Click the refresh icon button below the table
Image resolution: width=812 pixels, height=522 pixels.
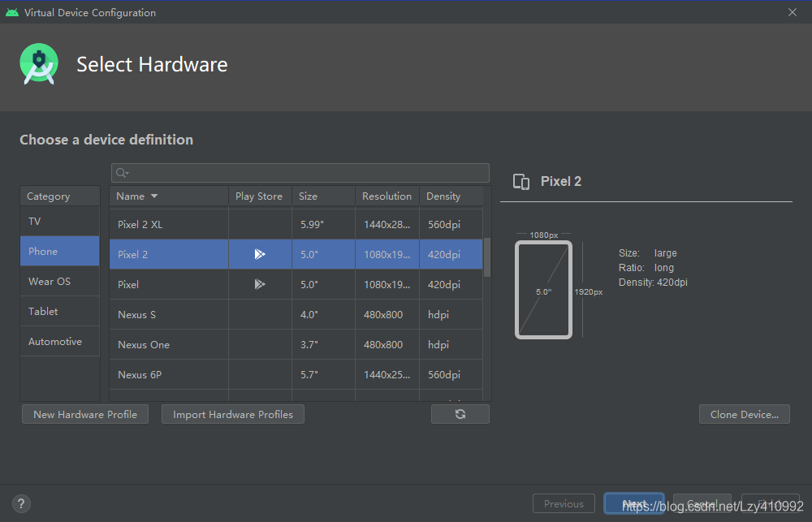[460, 414]
